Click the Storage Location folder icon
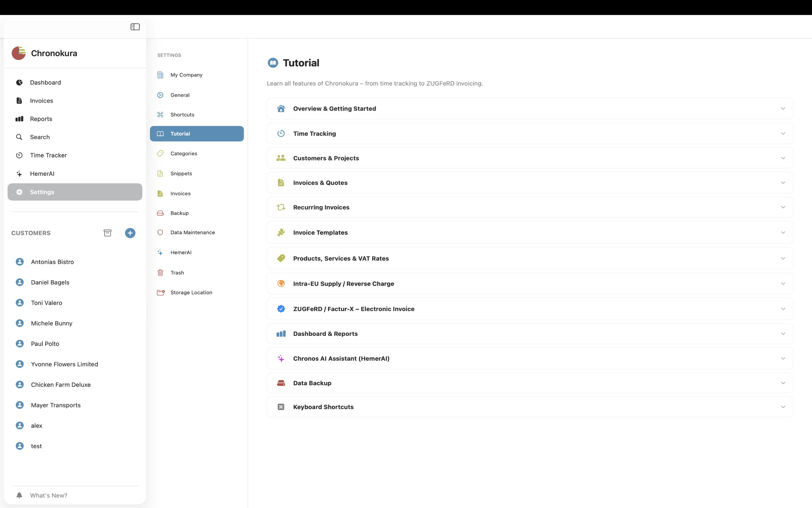Image resolution: width=812 pixels, height=508 pixels. [x=161, y=292]
